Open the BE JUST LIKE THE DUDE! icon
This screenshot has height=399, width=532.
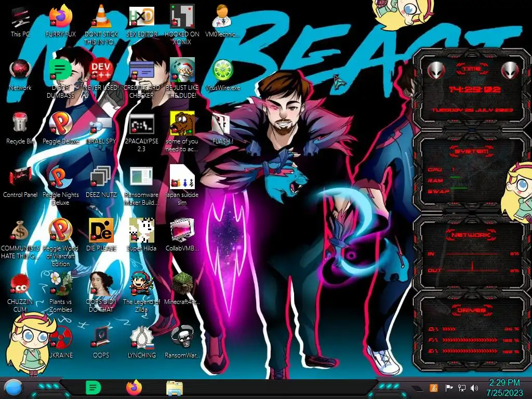tap(182, 78)
